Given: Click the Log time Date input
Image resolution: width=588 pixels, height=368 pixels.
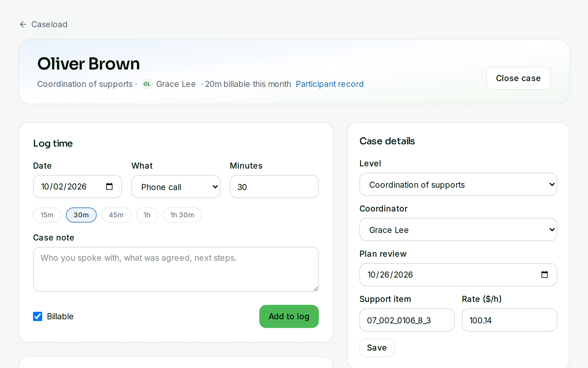Looking at the screenshot, I should 78,187.
